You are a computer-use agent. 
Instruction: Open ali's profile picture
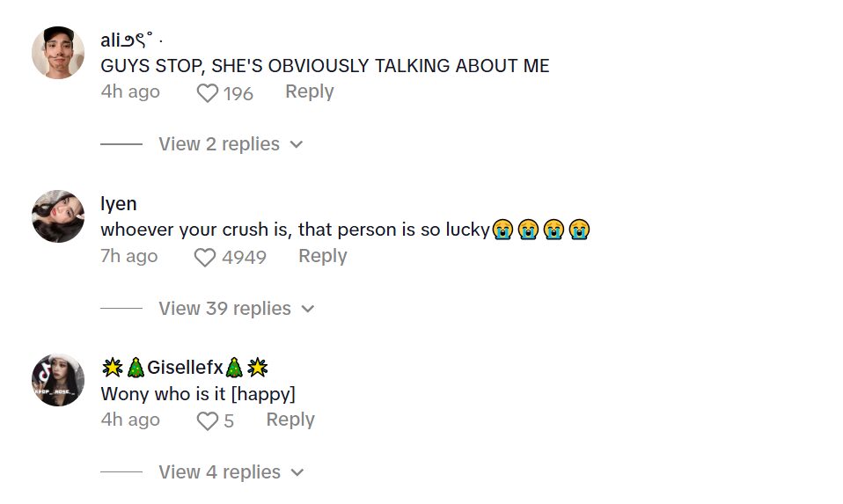(58, 53)
